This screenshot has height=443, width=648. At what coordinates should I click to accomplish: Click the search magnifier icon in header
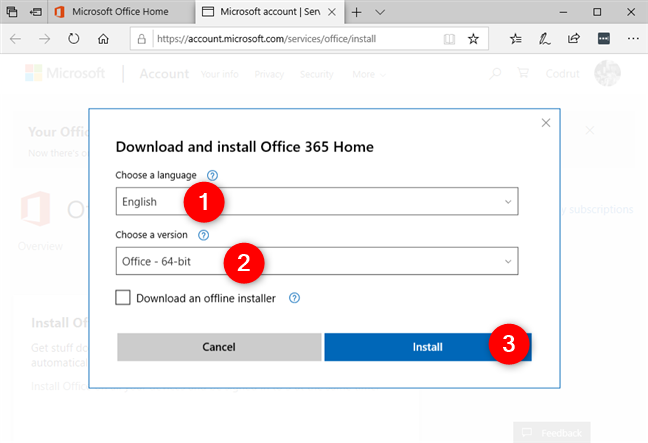click(495, 74)
